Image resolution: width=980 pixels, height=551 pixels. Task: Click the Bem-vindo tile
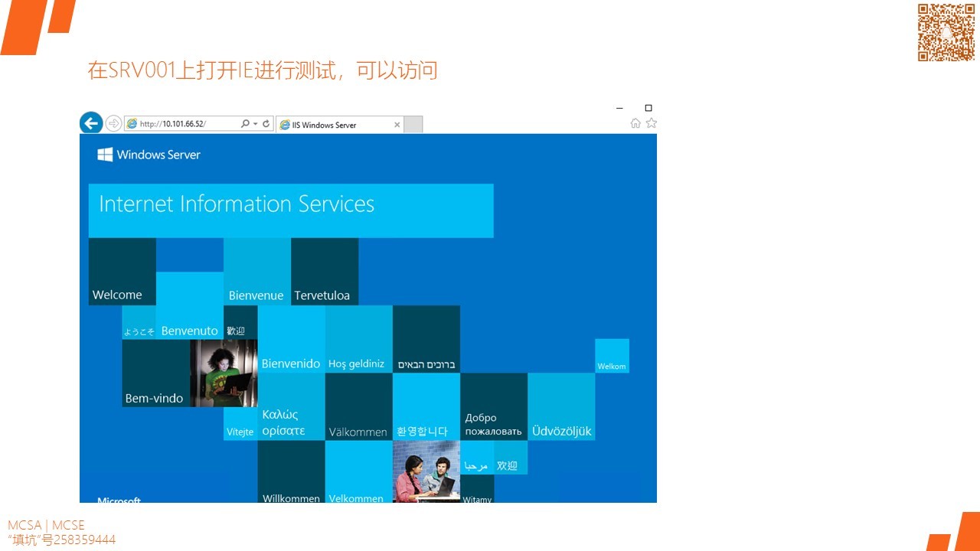156,373
